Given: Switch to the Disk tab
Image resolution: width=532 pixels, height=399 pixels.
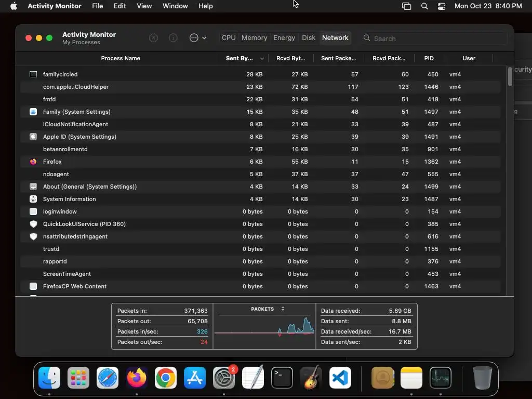Looking at the screenshot, I should [309, 37].
